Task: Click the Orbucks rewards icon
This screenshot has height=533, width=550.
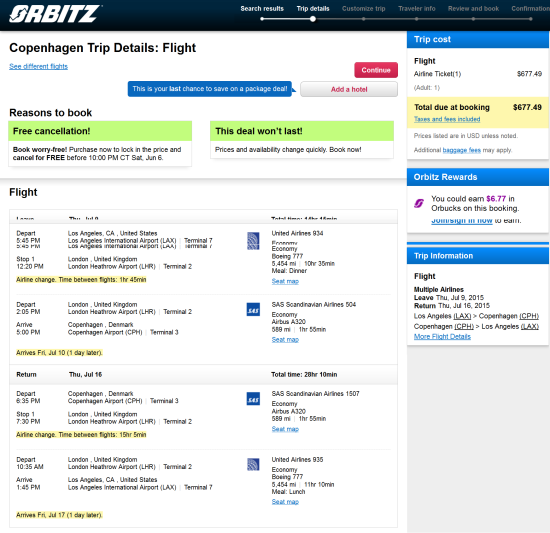Action: pos(419,203)
